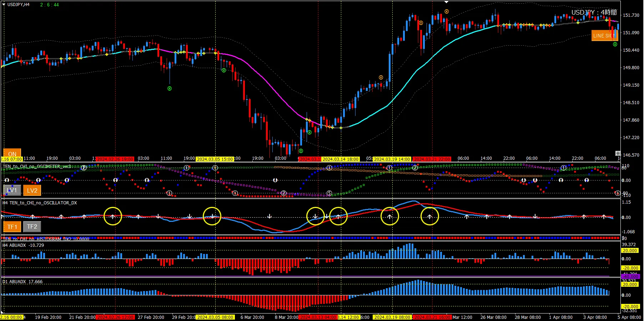Click the red 2024.02.26 19:00 time label
Viewport: 644px width, 321px height.
pos(115,159)
